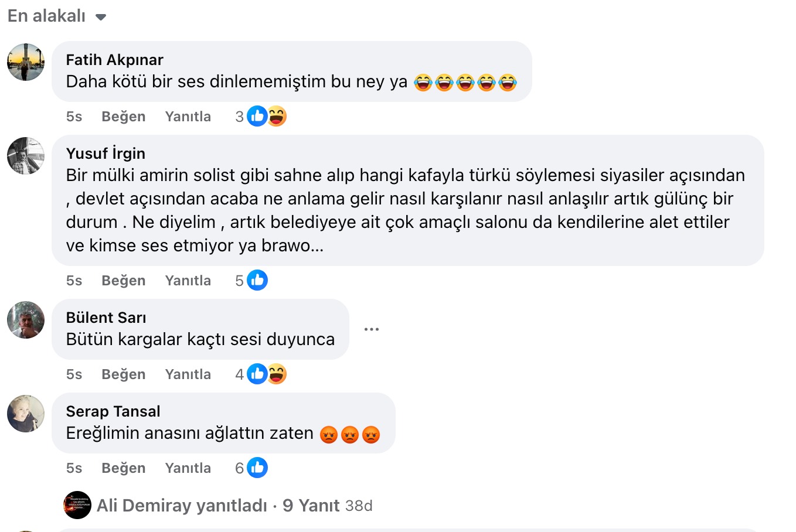
Task: Click the 38d timestamp on the reply thread
Action: [358, 505]
